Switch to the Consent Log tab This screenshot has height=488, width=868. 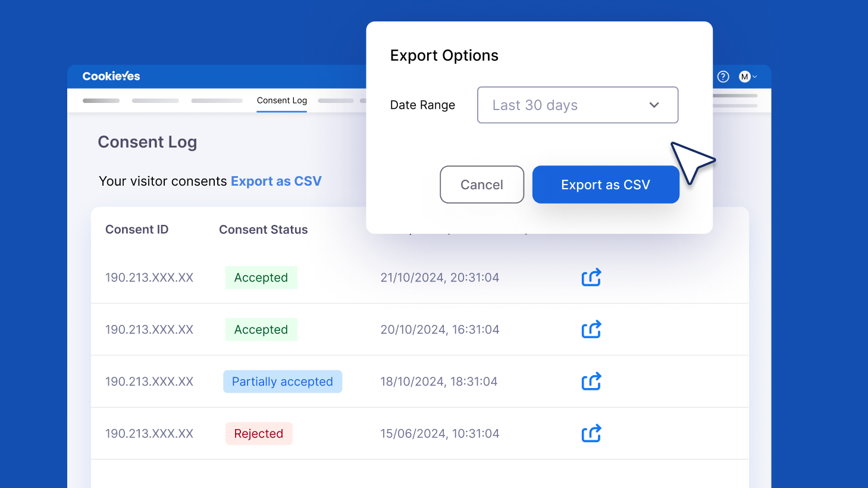tap(281, 101)
